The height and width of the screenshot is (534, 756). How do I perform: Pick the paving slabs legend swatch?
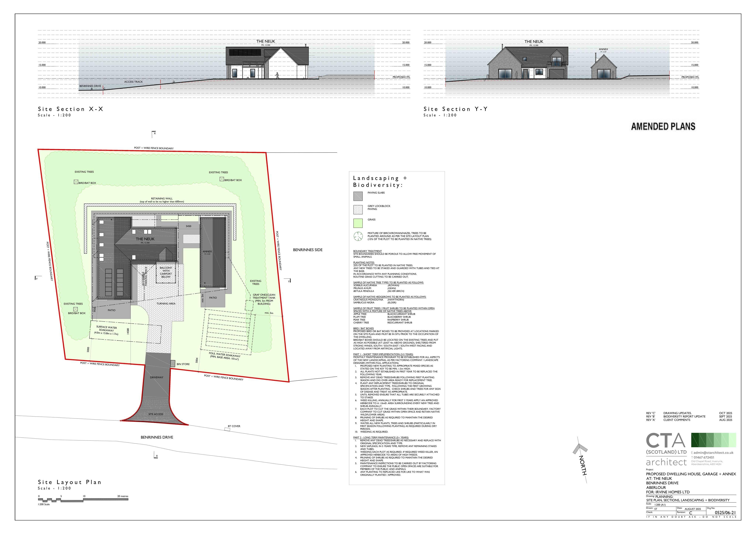click(x=358, y=196)
